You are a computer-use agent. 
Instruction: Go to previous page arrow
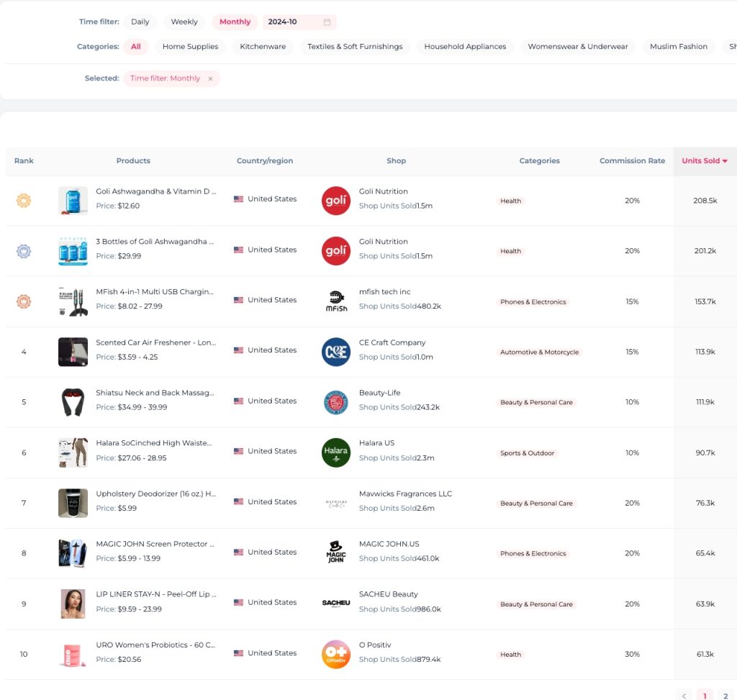(684, 695)
